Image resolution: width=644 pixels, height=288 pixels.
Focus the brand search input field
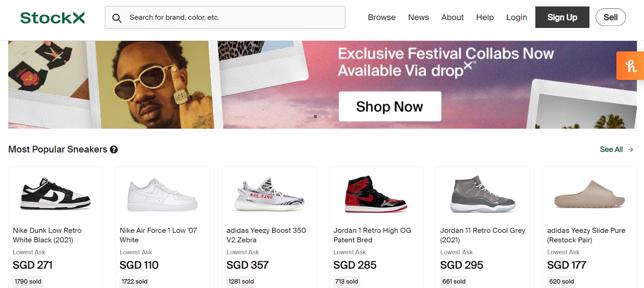coord(233,17)
